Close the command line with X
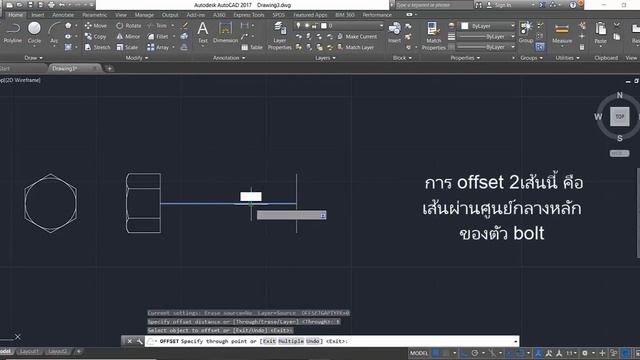640x360 pixels. pyautogui.click(x=129, y=341)
